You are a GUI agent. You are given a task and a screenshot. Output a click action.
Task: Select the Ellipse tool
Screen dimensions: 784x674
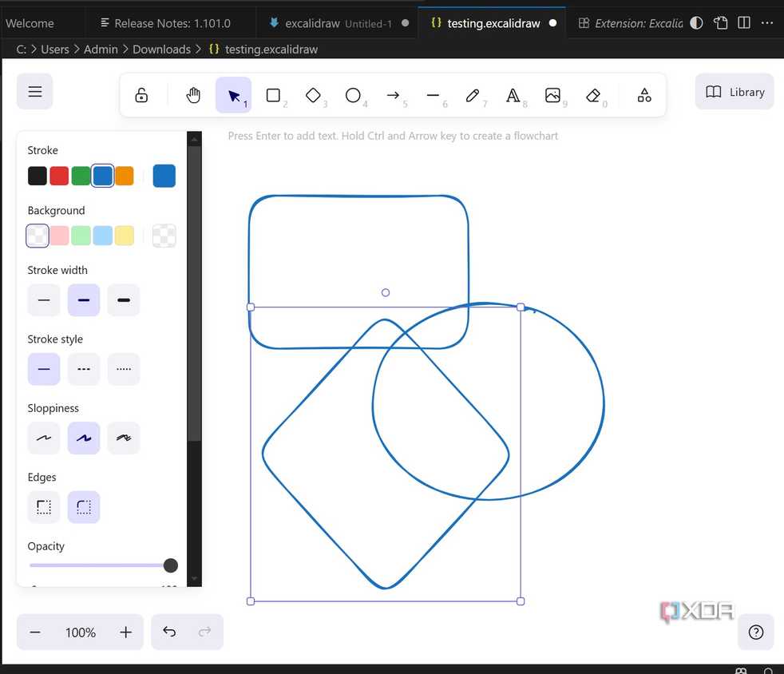353,95
